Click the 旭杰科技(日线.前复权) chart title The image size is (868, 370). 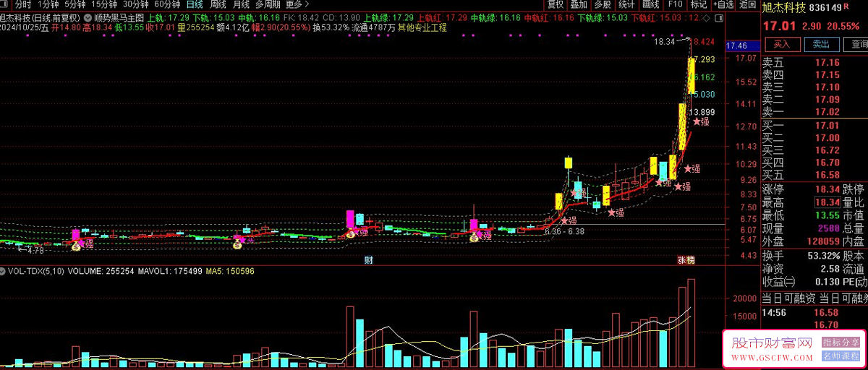[39, 17]
